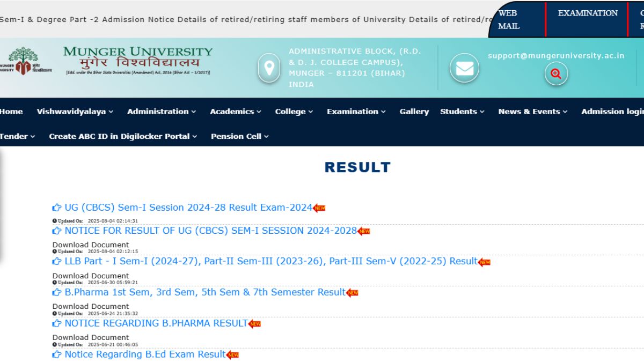
Task: Click the envelope email icon
Action: click(x=464, y=68)
